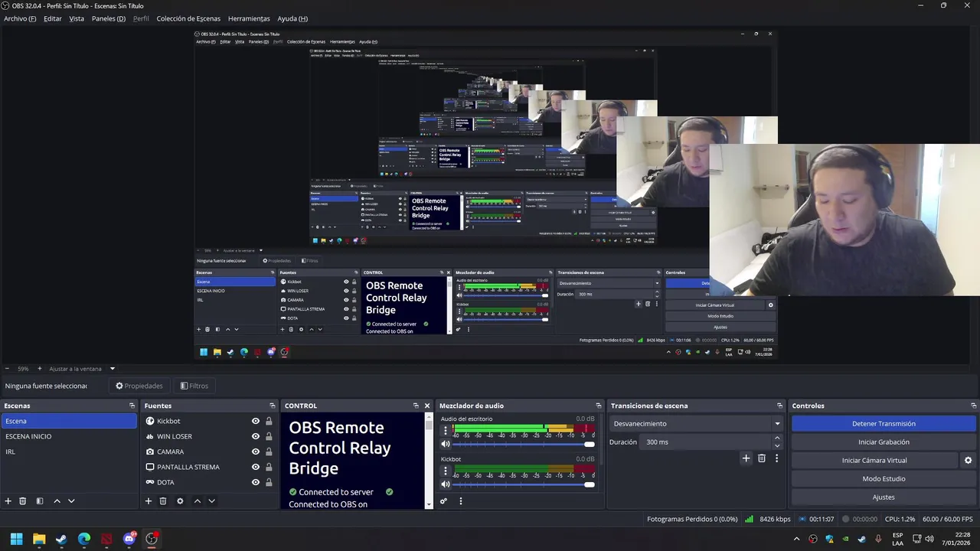Open the Vista menu

tap(77, 18)
